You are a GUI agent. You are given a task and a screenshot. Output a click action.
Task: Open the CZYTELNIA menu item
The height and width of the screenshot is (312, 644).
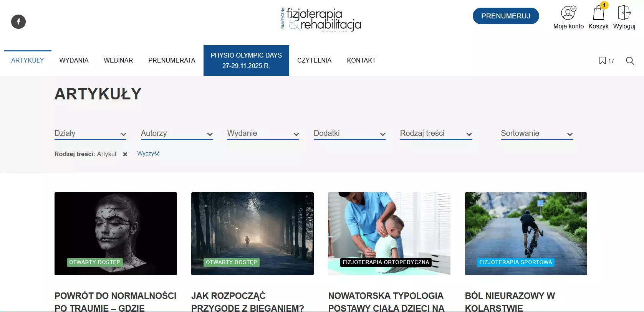coord(314,60)
